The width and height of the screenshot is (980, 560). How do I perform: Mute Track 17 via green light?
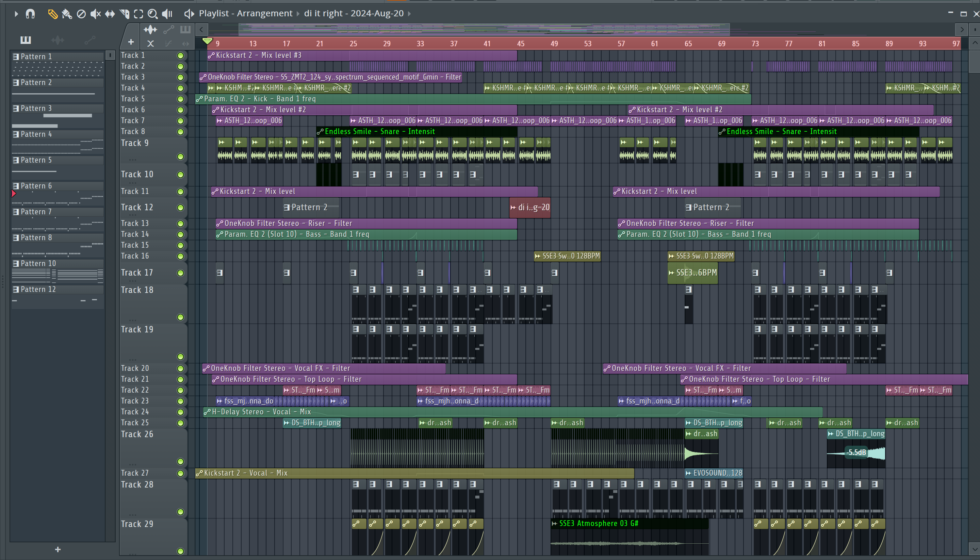pyautogui.click(x=180, y=273)
